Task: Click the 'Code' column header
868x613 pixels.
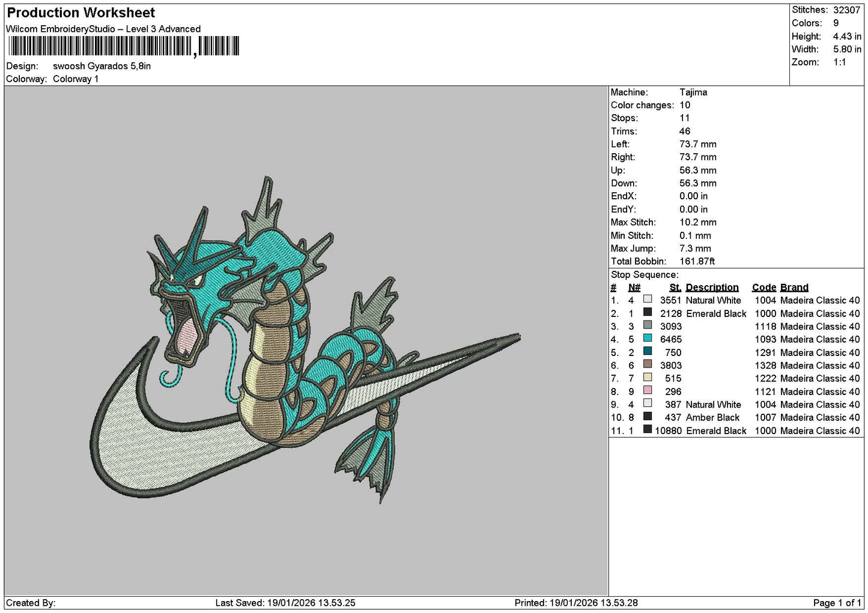Action: 764,288
